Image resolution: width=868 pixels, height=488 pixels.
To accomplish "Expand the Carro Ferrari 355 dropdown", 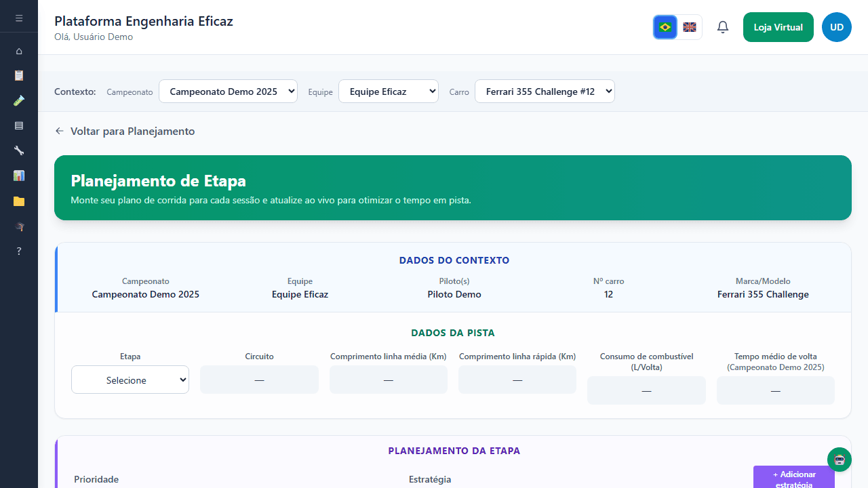I will coord(545,91).
